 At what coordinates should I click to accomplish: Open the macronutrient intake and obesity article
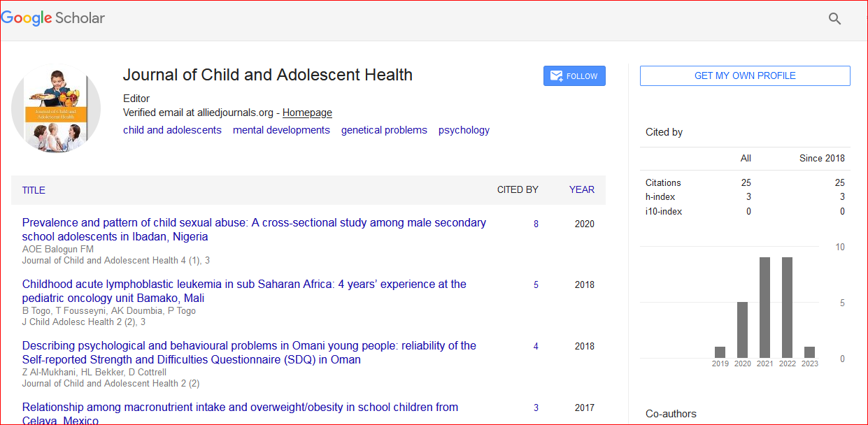240,408
